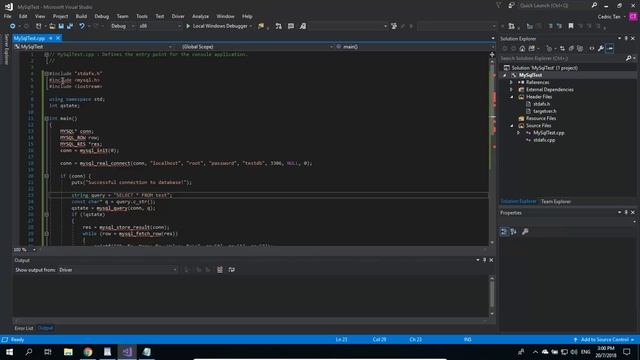
Task: Click the Quick Launch search magnifier icon
Action: 594,5
